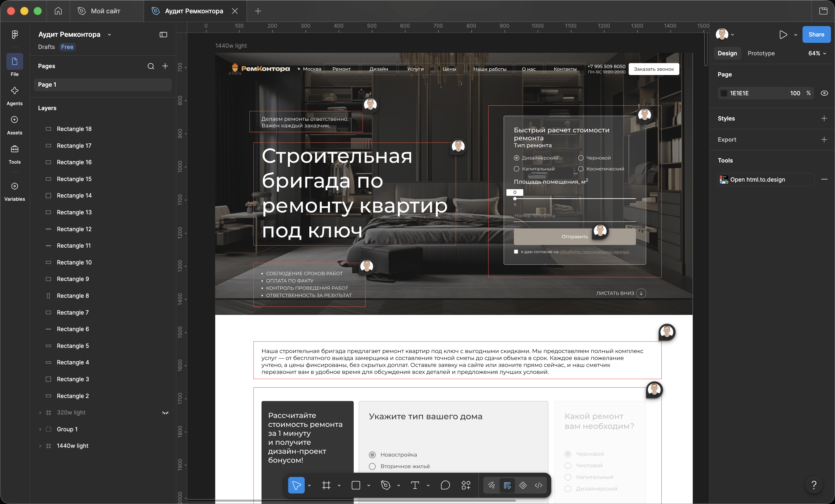Viewport: 835px width, 504px height.
Task: Select the Text tool
Action: 415,485
